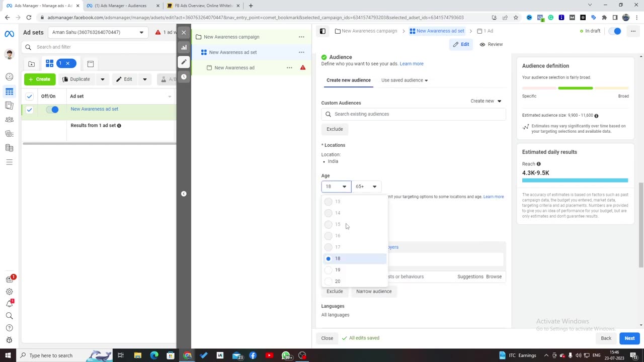Uncheck the header select-all checkbox
644x362 pixels.
point(29,96)
